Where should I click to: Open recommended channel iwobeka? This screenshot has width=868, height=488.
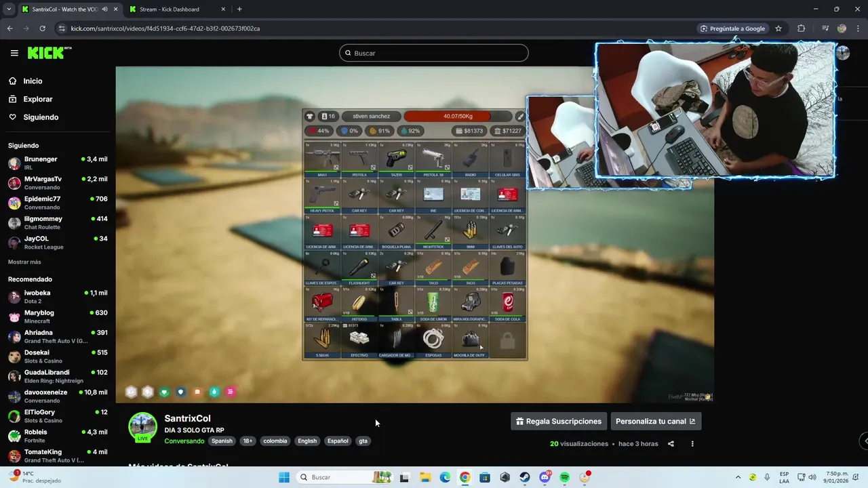click(x=58, y=297)
